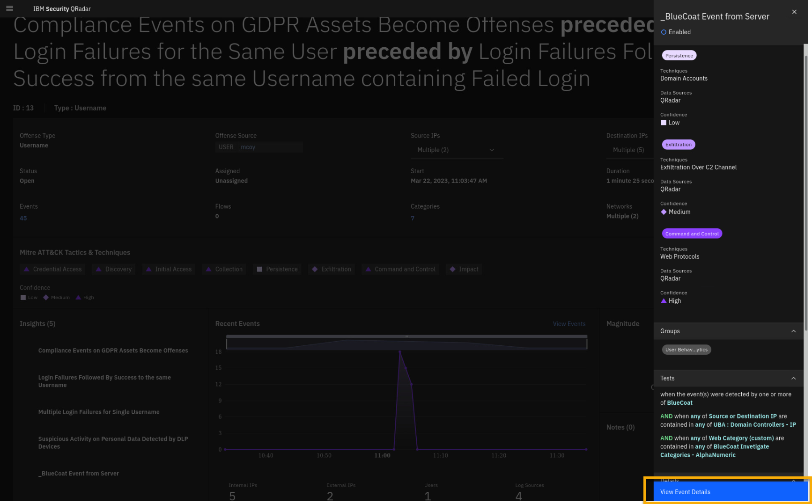Select the Credential Access tactic tag
Screen dimensions: 812x504
coord(52,269)
